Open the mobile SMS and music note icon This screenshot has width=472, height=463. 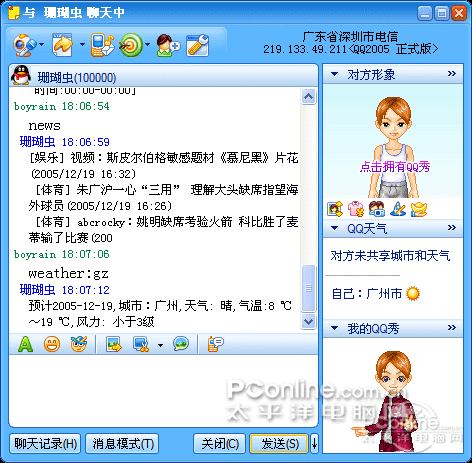[103, 45]
